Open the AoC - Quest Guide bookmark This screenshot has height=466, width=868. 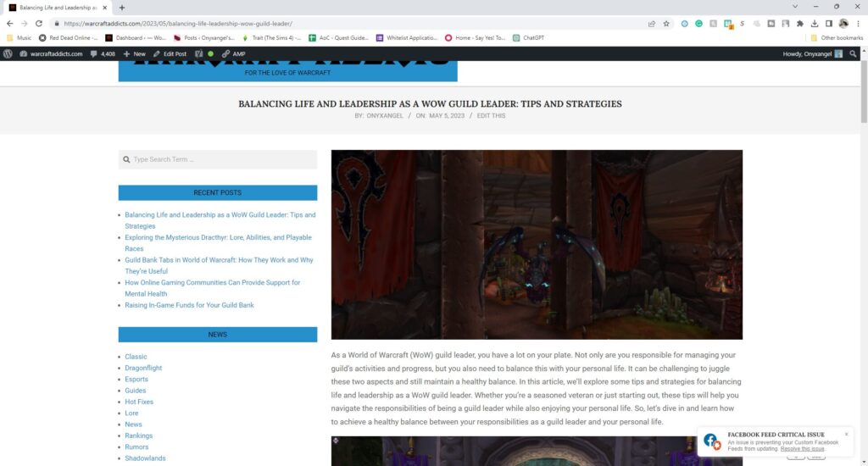point(338,37)
